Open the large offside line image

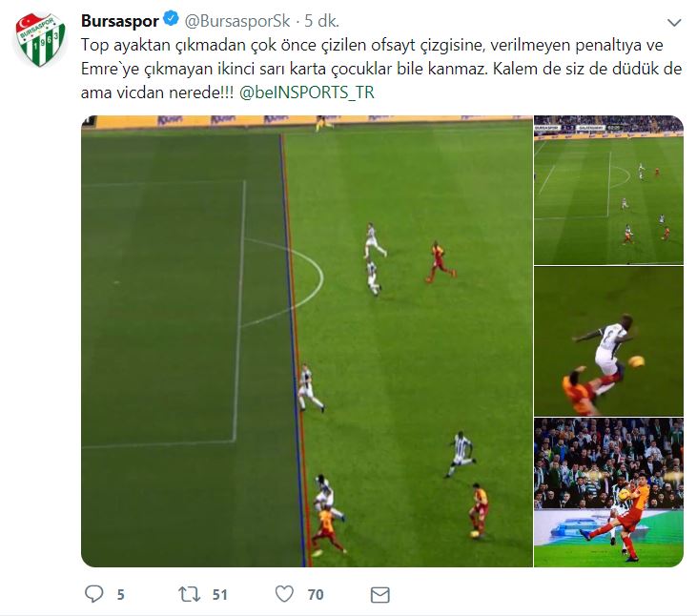click(307, 340)
